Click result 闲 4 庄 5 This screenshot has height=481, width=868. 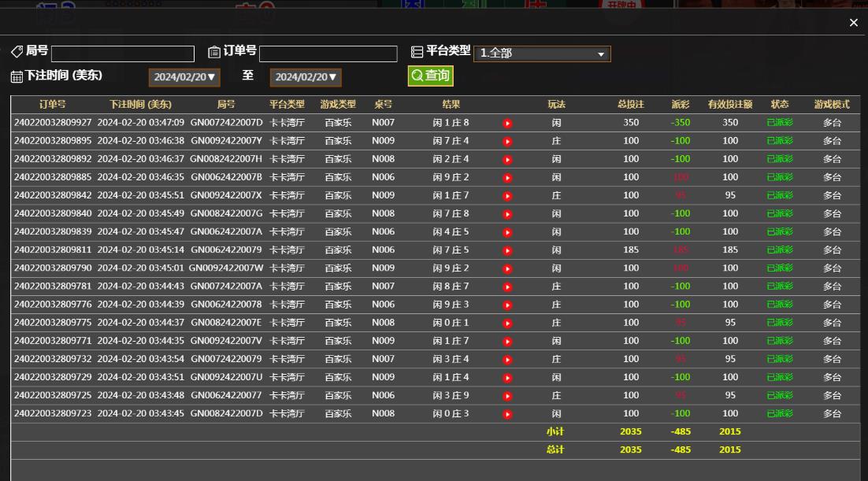click(451, 232)
